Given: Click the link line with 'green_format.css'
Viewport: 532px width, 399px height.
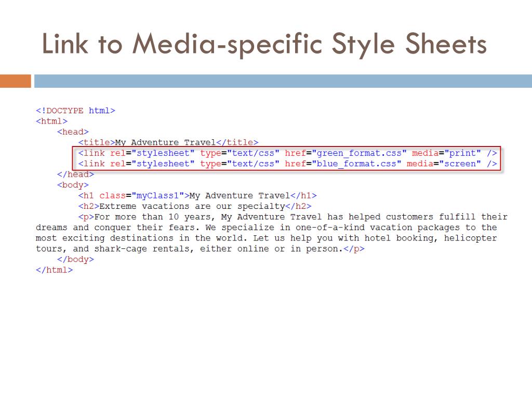Looking at the screenshot, I should [288, 153].
